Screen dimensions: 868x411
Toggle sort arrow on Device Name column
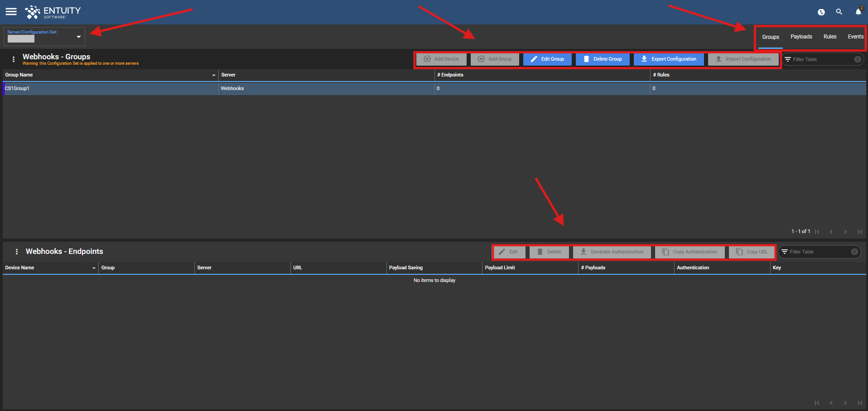(94, 268)
